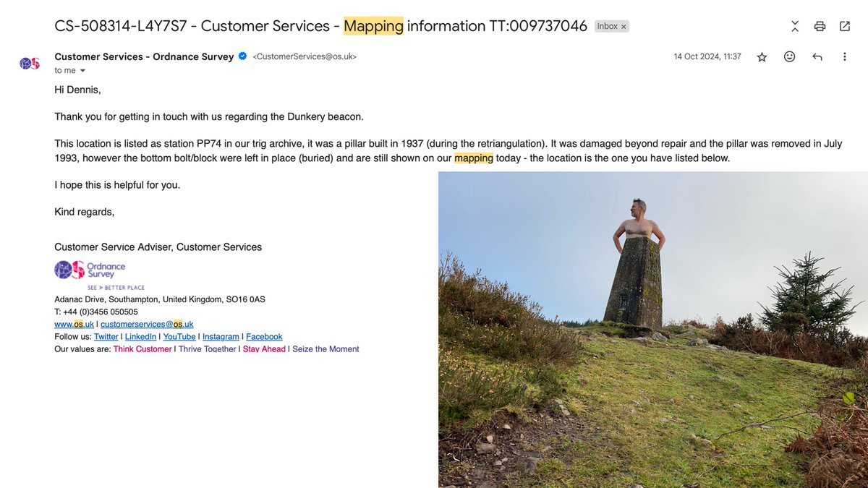Image resolution: width=868 pixels, height=488 pixels.
Task: Print the email
Action: click(820, 25)
